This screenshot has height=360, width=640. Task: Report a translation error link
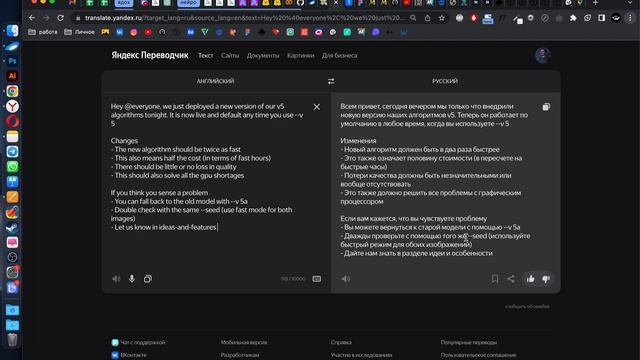click(527, 307)
